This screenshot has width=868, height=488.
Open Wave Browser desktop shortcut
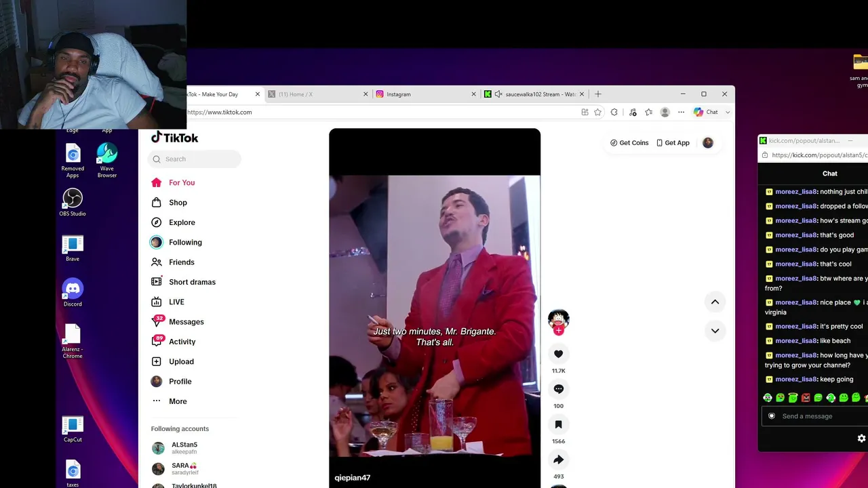tap(107, 160)
